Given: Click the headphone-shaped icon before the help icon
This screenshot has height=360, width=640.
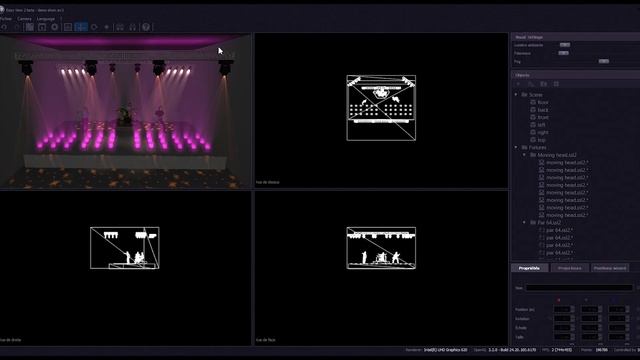Looking at the screenshot, I should pyautogui.click(x=133, y=27).
